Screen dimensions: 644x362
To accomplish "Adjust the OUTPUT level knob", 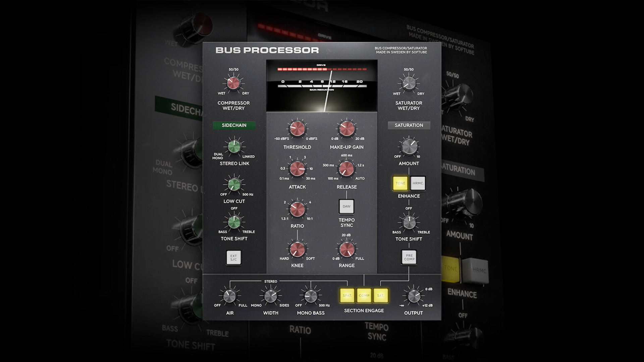I will coord(414,296).
